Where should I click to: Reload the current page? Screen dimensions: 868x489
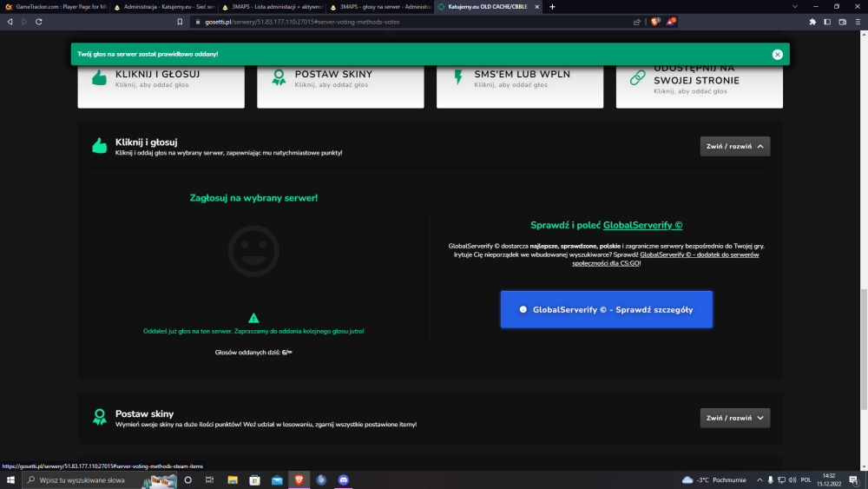pyautogui.click(x=39, y=22)
